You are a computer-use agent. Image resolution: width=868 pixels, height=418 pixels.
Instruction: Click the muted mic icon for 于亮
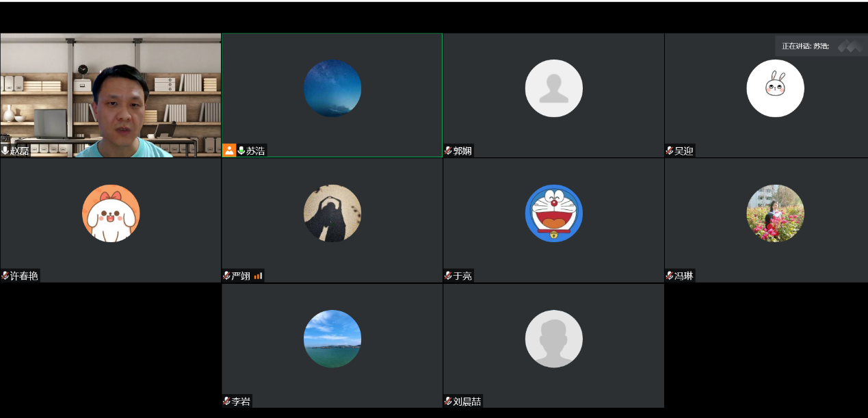coord(448,276)
